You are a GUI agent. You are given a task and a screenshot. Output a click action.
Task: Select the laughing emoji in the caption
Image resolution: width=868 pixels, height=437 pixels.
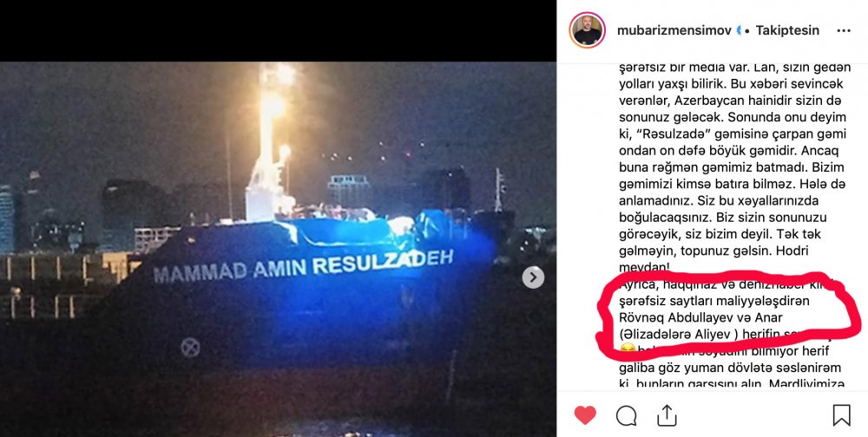click(x=628, y=349)
